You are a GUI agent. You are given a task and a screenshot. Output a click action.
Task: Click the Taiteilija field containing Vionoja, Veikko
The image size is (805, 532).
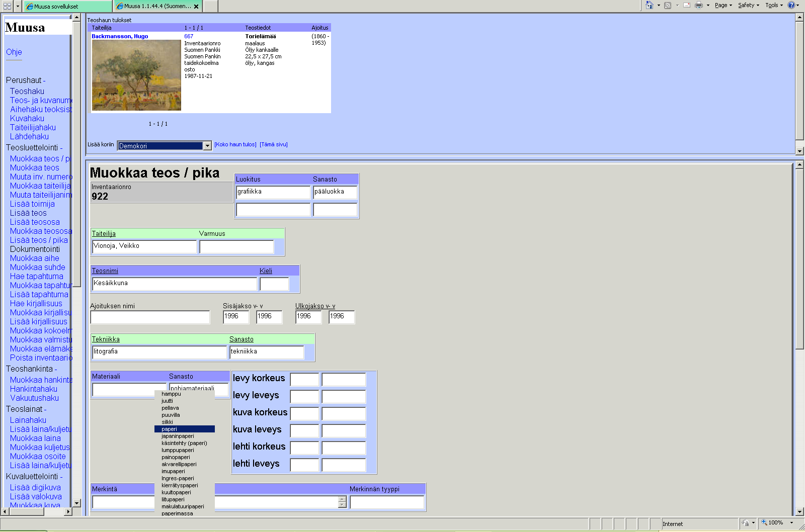click(x=144, y=246)
